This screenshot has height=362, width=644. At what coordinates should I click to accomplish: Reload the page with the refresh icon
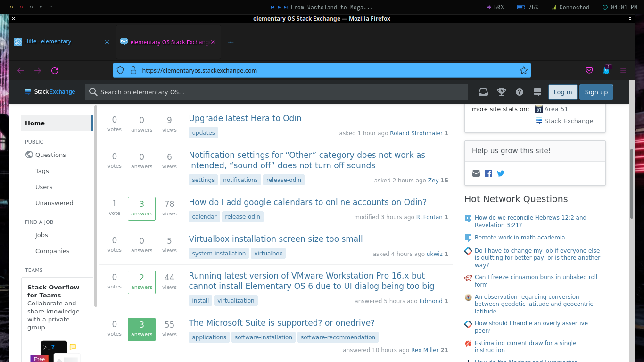point(55,71)
